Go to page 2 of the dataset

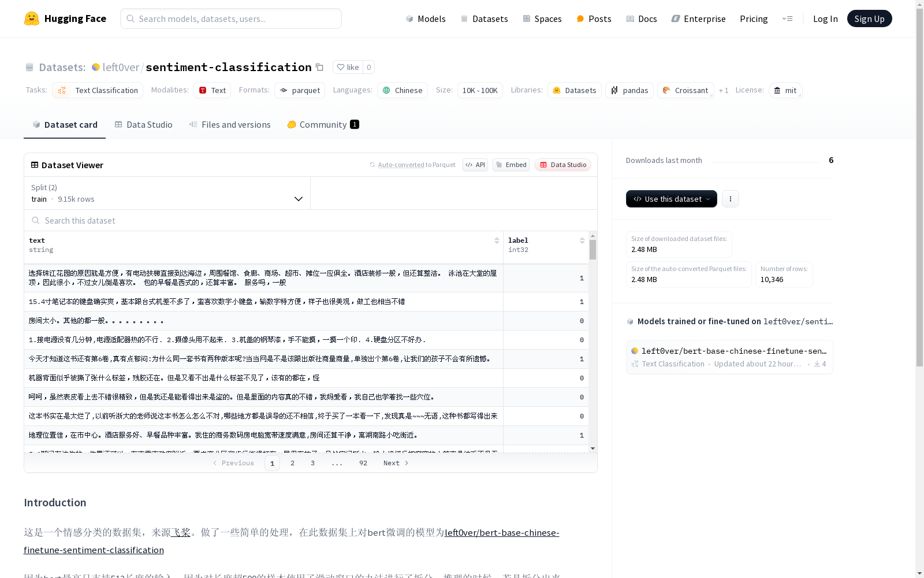coord(293,463)
